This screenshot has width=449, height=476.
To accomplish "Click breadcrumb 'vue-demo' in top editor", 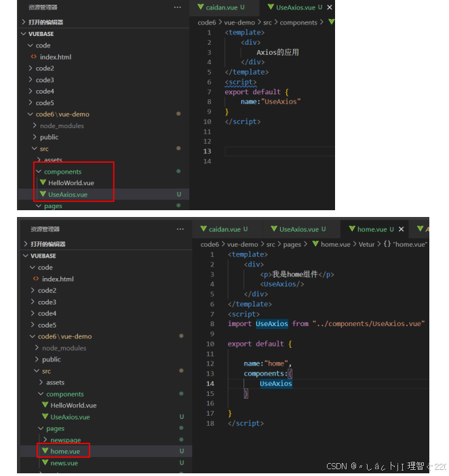I will click(x=239, y=22).
